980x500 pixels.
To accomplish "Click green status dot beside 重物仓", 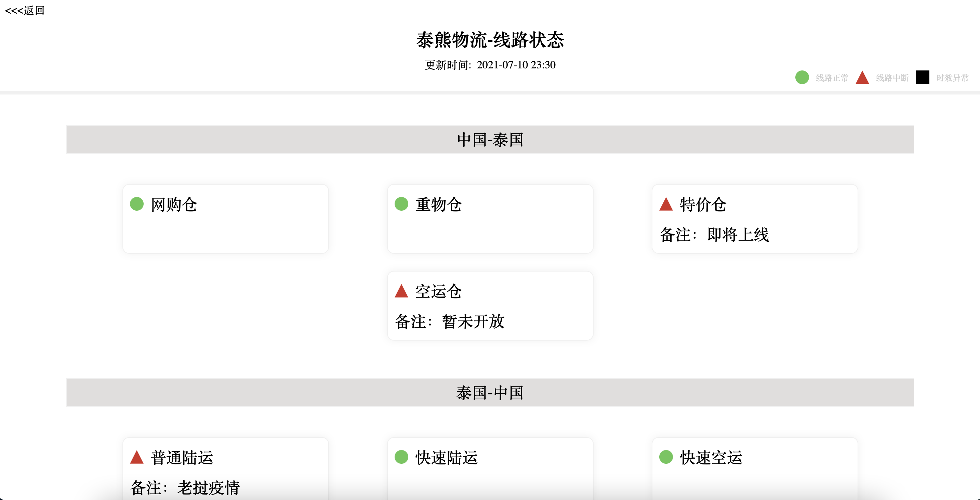I will (401, 204).
